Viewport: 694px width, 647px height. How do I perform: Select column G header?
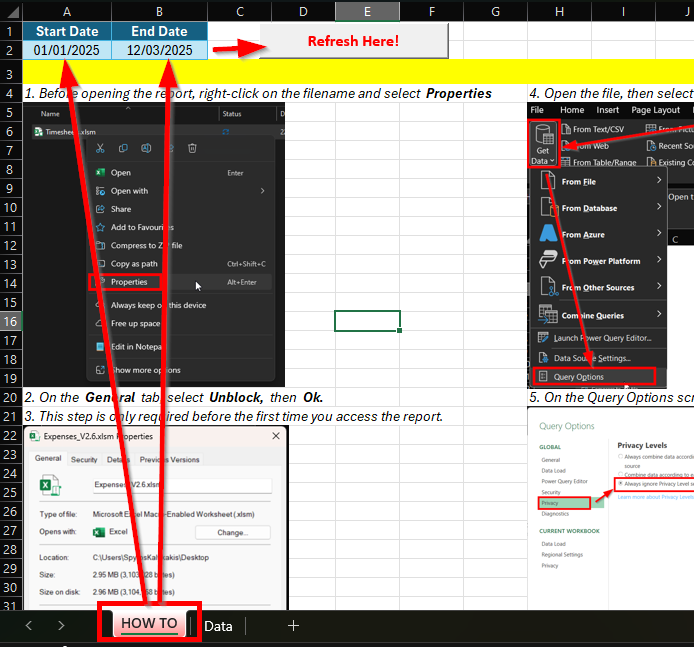click(x=495, y=12)
